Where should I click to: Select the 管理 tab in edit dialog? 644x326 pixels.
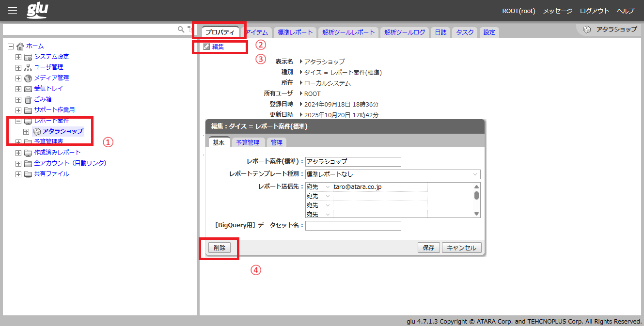point(277,142)
